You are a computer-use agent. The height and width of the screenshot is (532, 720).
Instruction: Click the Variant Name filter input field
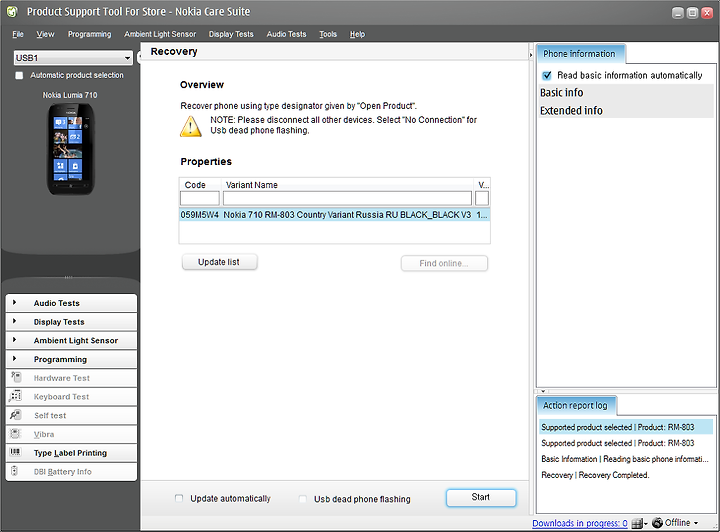347,198
